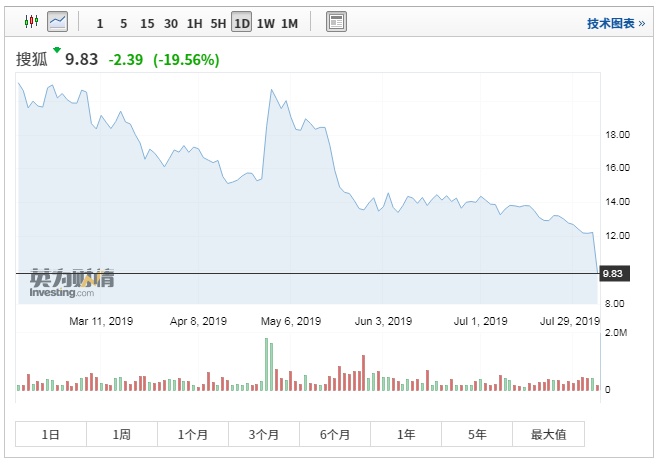This screenshot has width=663, height=467.
Task: Change interval to 1M
Action: [289, 23]
